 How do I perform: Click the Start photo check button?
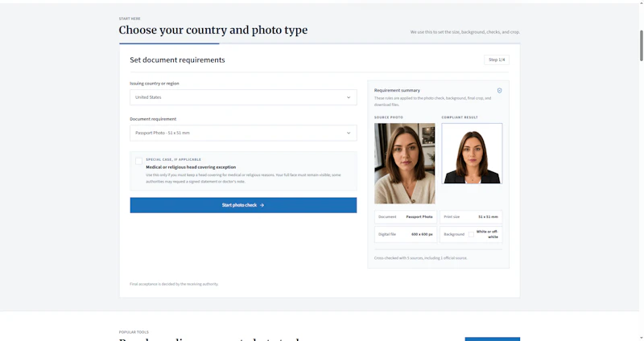(243, 205)
